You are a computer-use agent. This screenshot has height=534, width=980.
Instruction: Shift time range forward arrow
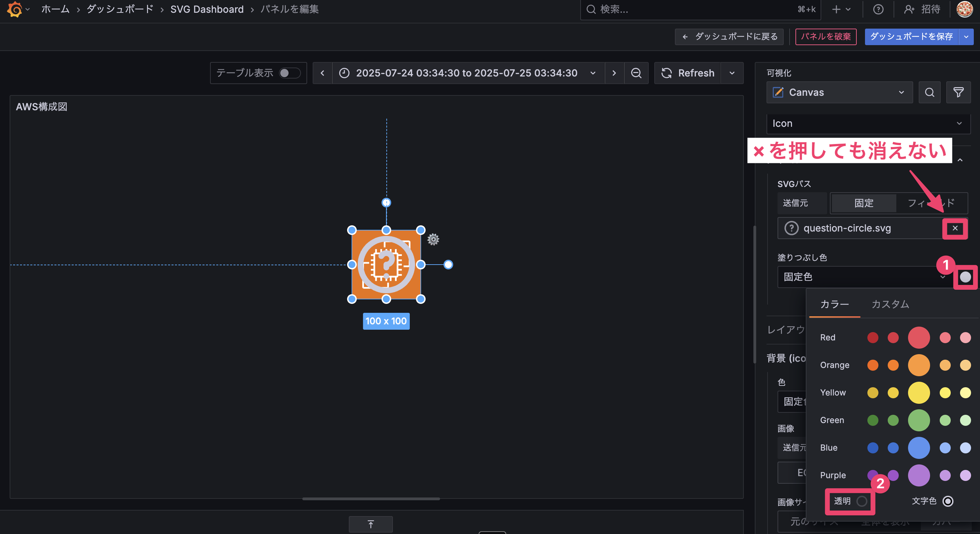(614, 73)
